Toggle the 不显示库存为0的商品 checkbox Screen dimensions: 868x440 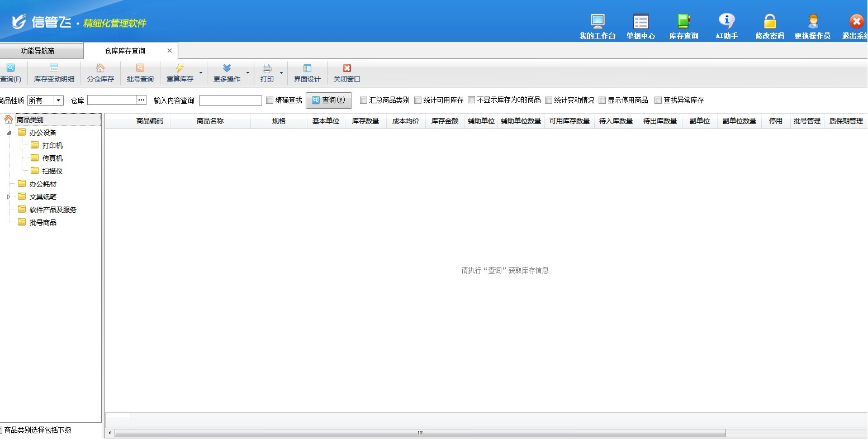(472, 100)
